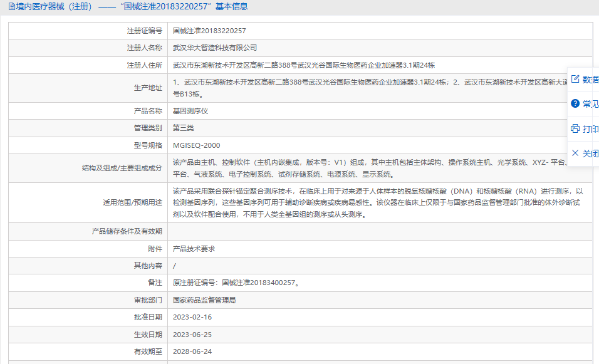Click the printer icon in side panel
Screen dimensions: 599x364
(x=575, y=128)
